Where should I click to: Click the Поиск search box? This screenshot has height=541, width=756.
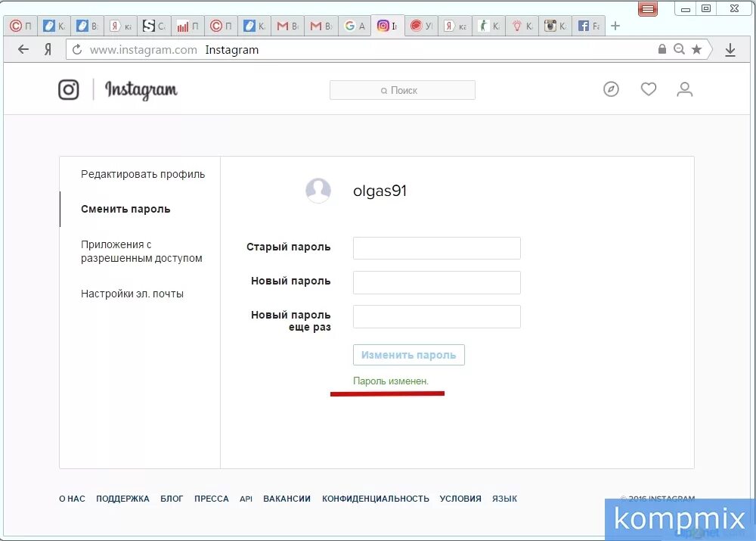tap(403, 90)
